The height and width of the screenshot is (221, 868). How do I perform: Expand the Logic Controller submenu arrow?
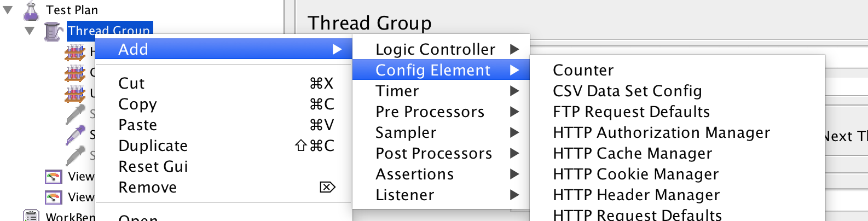(514, 49)
